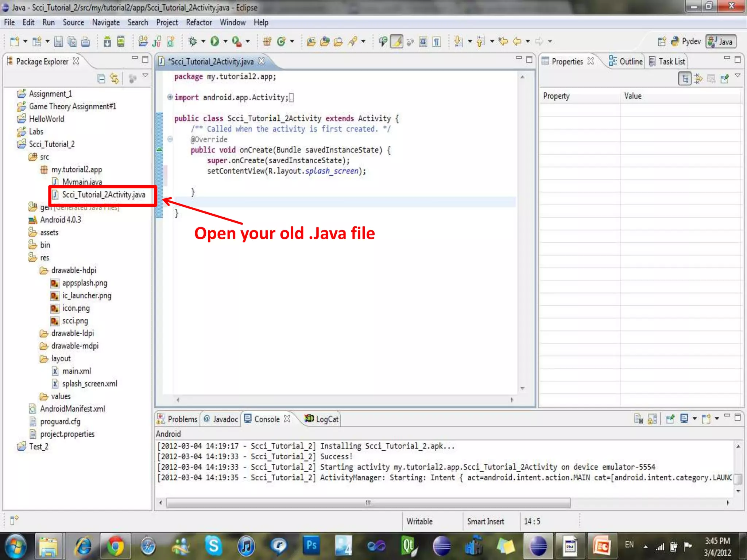Click the Property column header

(x=580, y=96)
